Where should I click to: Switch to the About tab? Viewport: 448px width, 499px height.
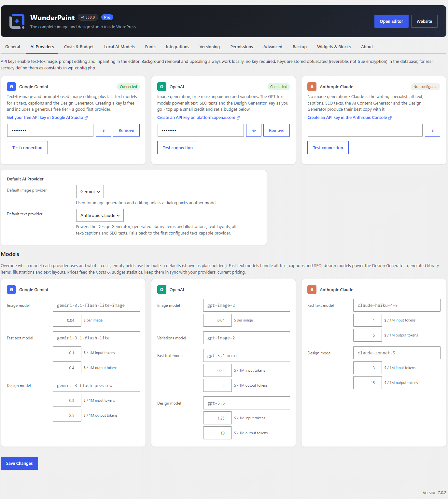point(367,47)
